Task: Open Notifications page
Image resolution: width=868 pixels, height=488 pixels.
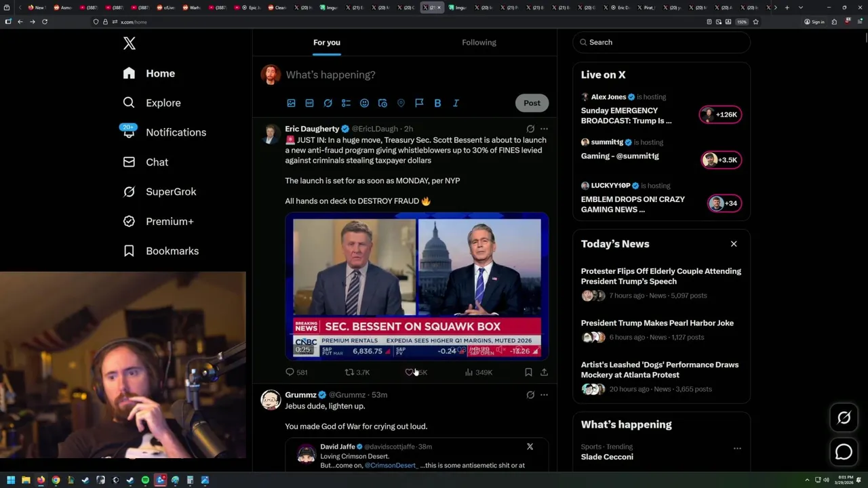Action: [x=164, y=132]
